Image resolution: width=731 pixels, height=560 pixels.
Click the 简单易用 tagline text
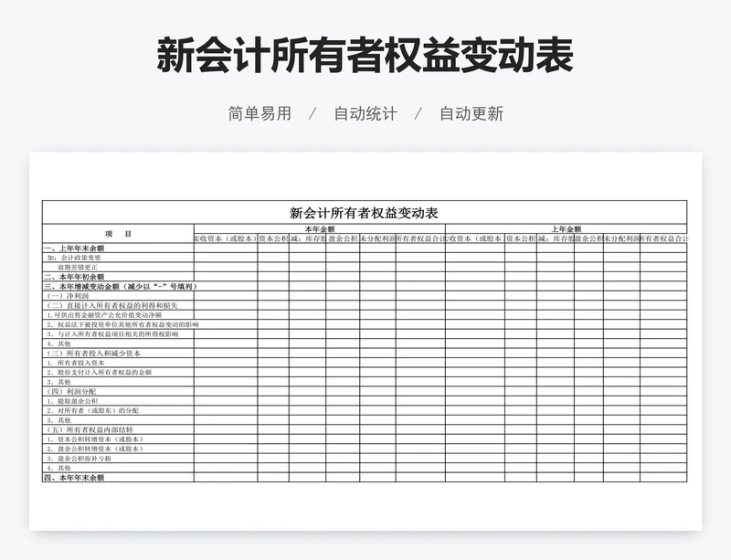click(x=260, y=114)
